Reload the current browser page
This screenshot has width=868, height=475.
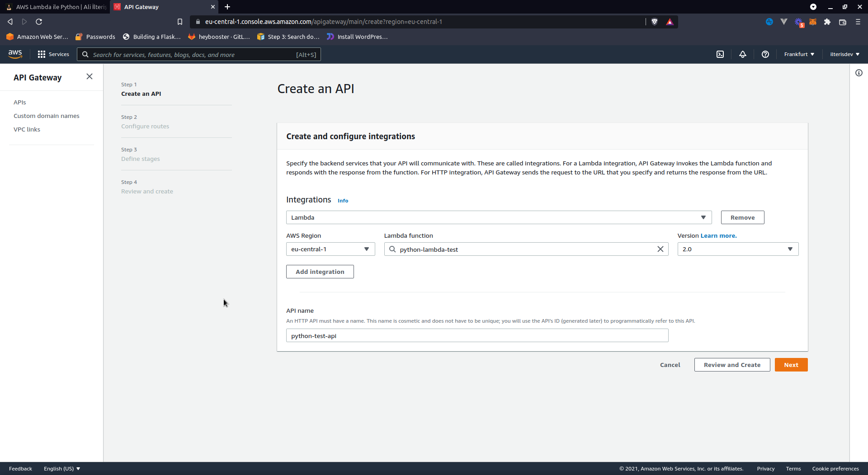pos(39,22)
